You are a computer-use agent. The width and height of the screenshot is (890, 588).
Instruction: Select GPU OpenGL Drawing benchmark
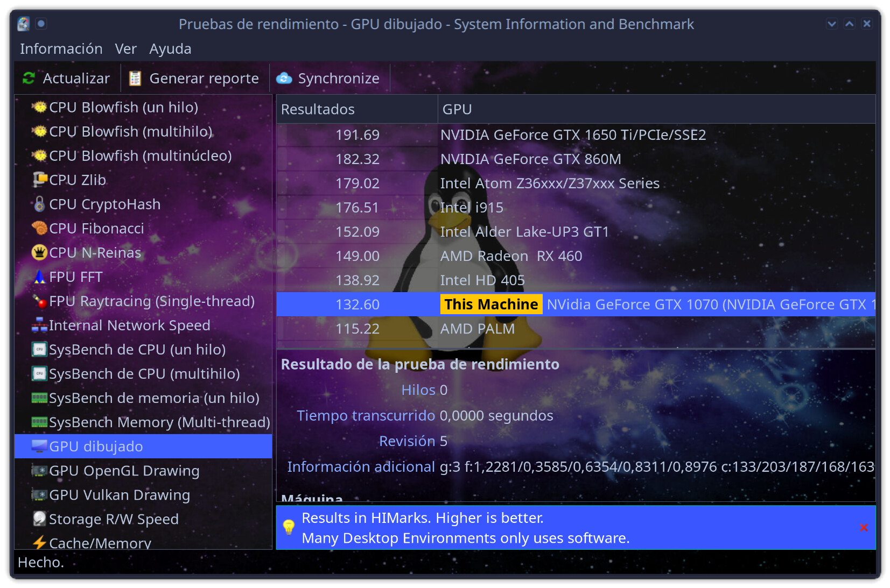124,471
